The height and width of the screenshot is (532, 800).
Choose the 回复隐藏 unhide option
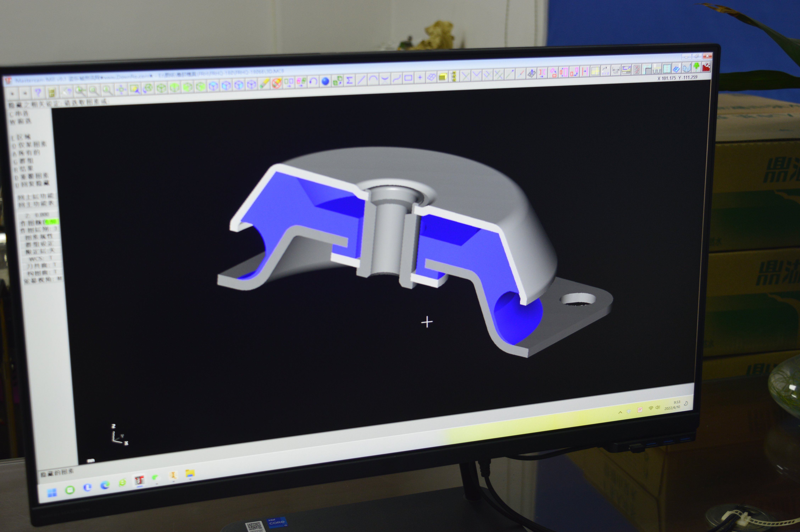pyautogui.click(x=32, y=184)
